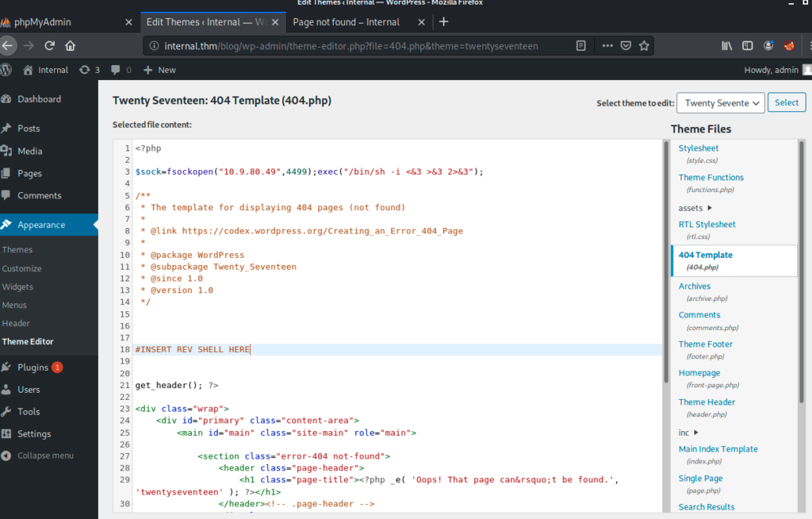The width and height of the screenshot is (812, 519).
Task: Go back with the browser back arrow
Action: pos(7,45)
